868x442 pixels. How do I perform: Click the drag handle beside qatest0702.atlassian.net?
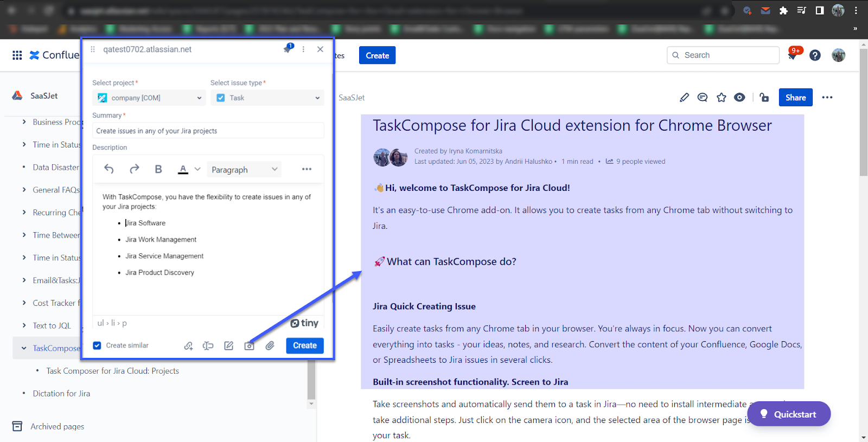[x=93, y=49]
